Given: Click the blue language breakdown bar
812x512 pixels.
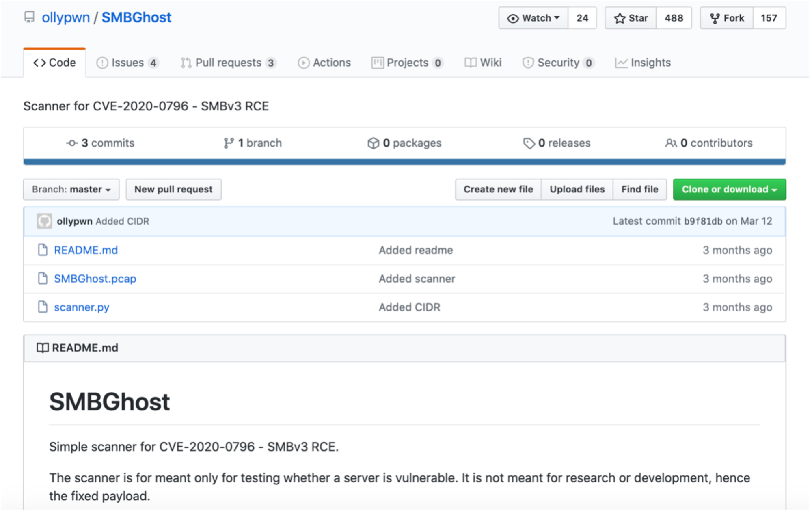Looking at the screenshot, I should 404,162.
